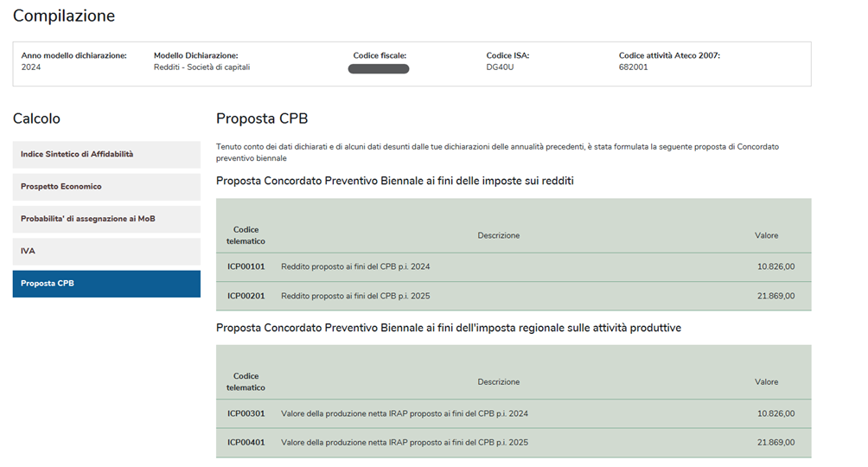Click the Codice ISA value DG40U

pos(500,67)
